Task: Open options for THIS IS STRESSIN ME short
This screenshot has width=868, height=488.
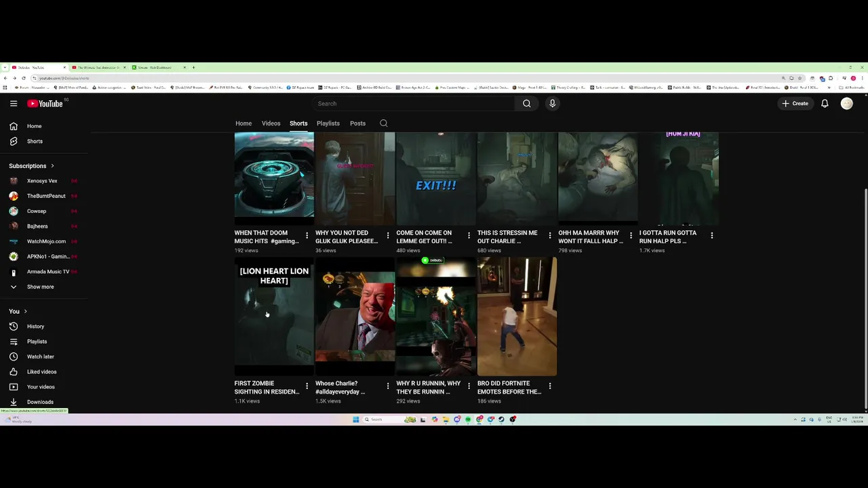Action: tap(550, 236)
